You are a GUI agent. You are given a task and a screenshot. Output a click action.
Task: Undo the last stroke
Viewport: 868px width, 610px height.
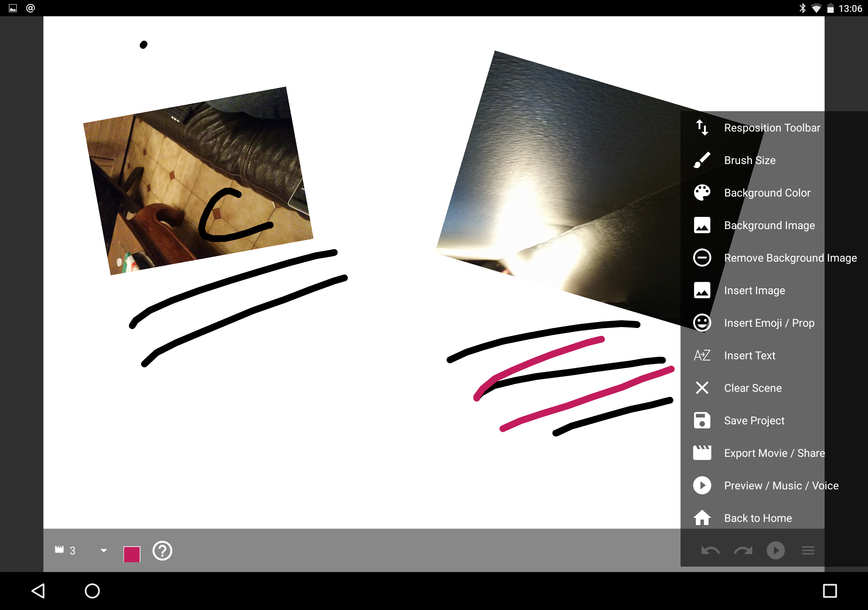[x=710, y=550]
